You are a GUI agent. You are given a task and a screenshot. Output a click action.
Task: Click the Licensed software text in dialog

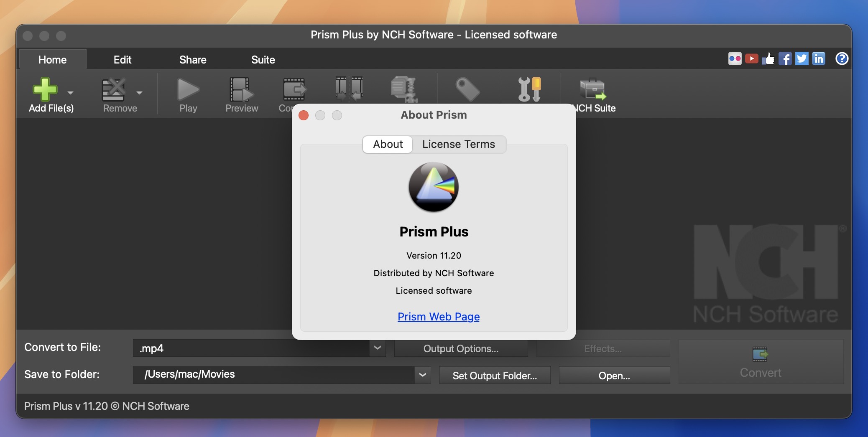click(434, 290)
